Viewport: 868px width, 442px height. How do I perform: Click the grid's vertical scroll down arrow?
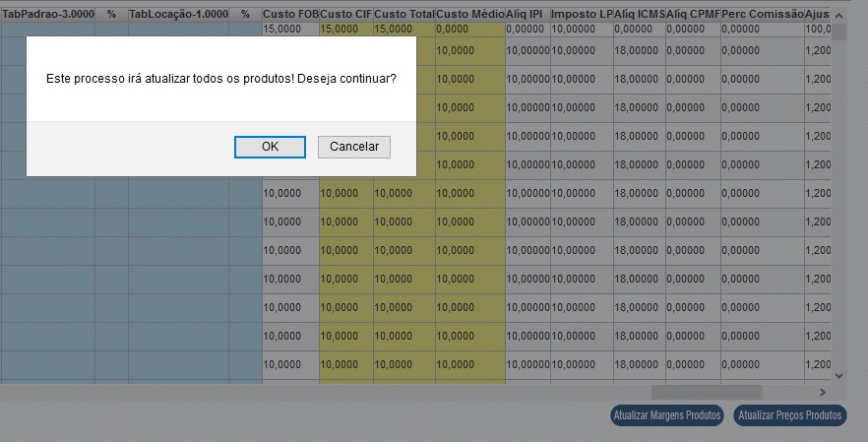tap(838, 375)
